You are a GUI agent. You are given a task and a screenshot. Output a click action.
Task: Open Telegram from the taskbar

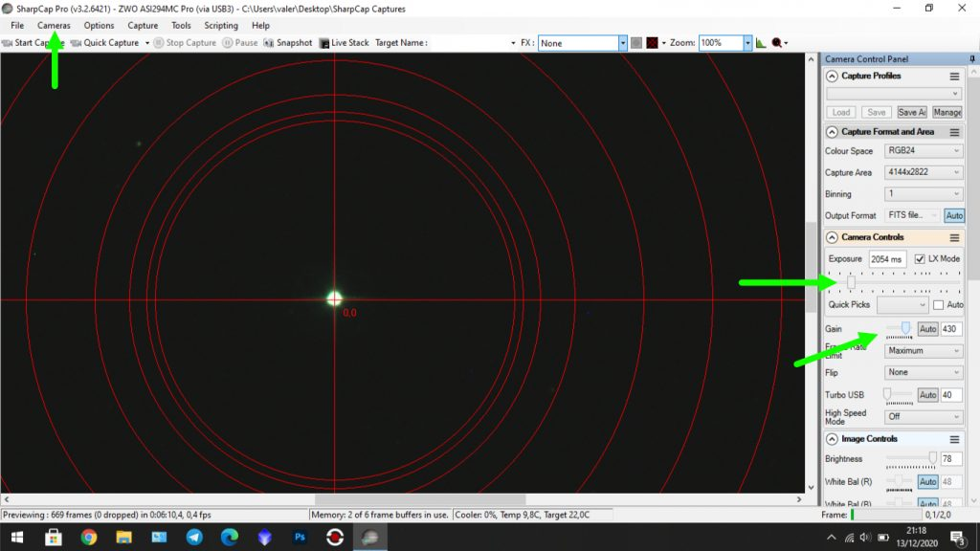coord(194,538)
